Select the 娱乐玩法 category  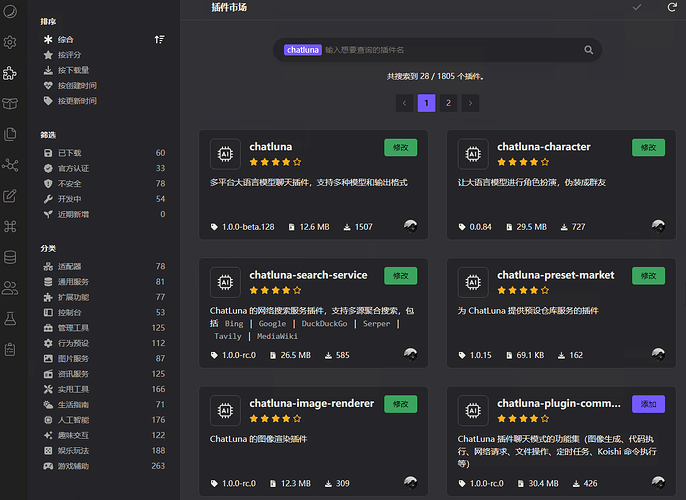(x=104, y=450)
